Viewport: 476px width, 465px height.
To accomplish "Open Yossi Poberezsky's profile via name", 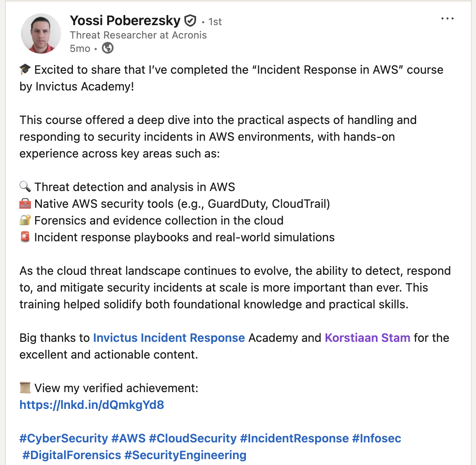I will [125, 20].
